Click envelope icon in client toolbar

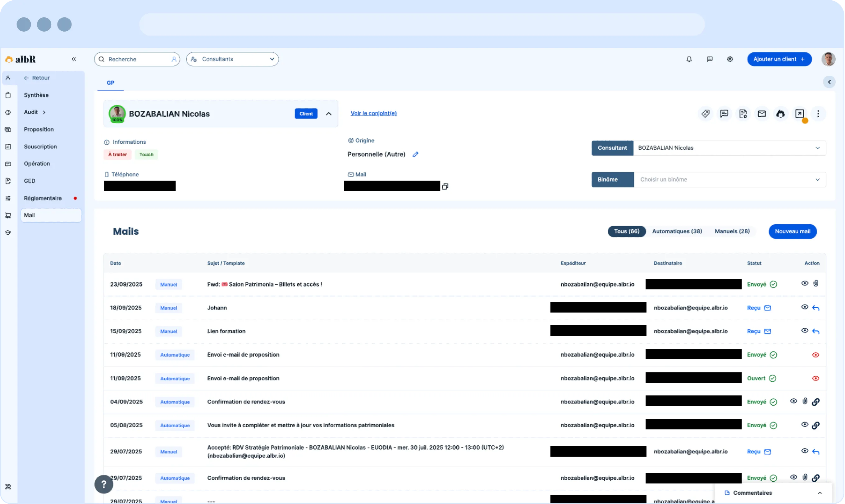[x=761, y=114]
